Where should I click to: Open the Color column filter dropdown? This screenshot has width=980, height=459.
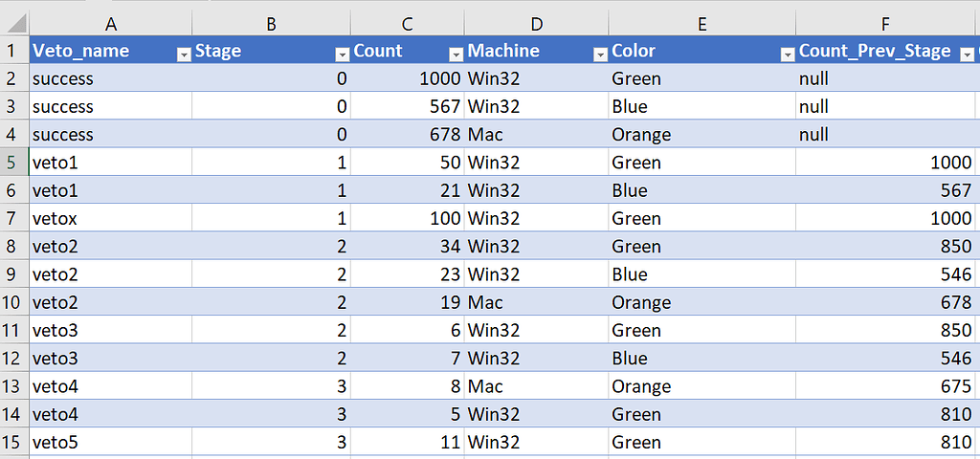click(788, 55)
